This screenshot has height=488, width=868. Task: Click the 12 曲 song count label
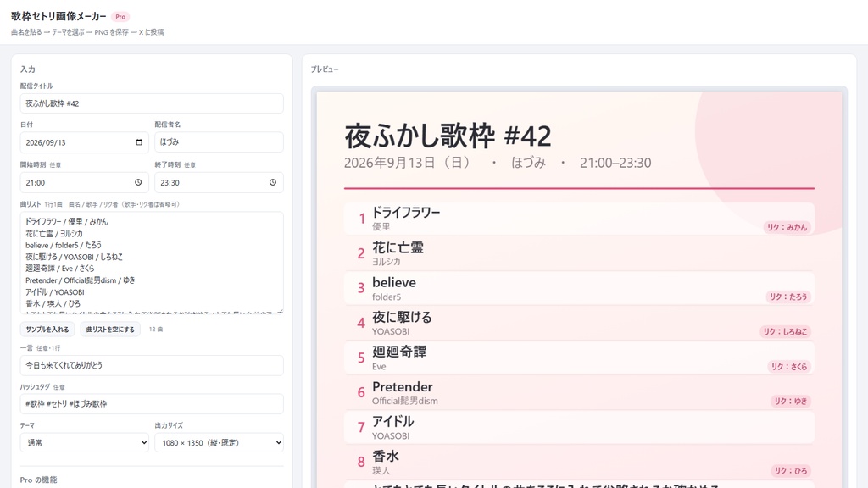[156, 330]
